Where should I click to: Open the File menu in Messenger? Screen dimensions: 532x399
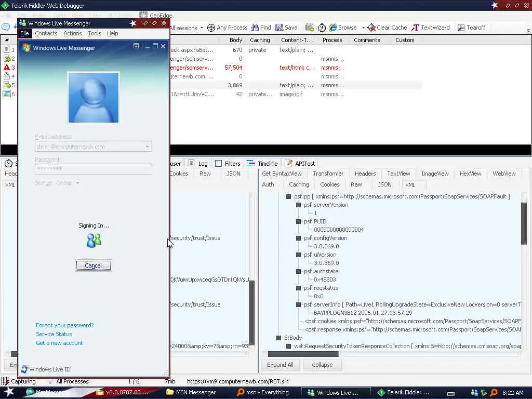coord(24,33)
